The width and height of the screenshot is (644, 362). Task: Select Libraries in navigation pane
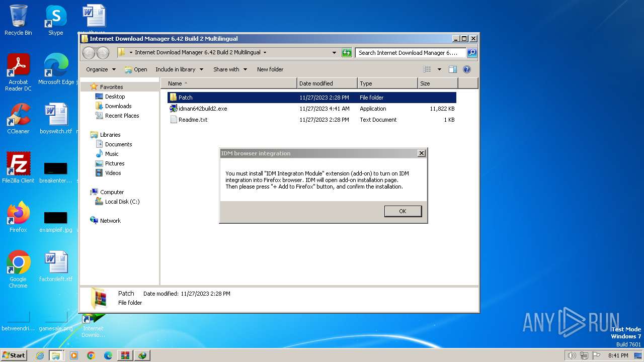point(110,135)
